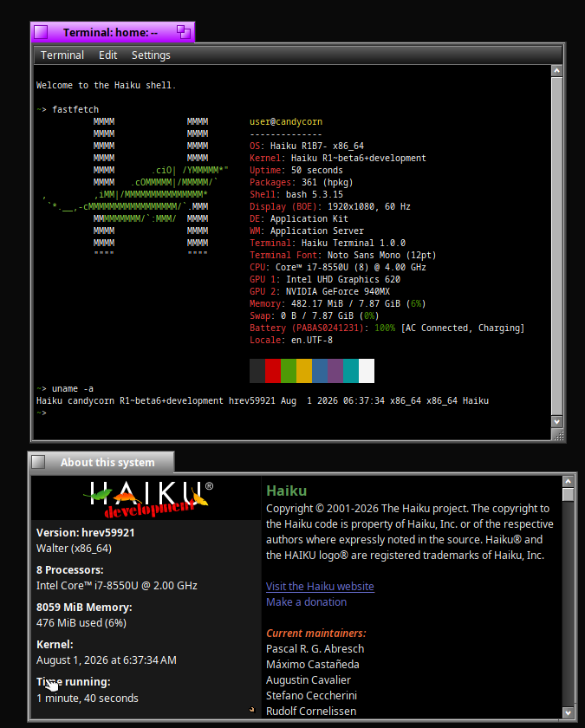Click the 'GPU 2: NVIDIA GeForce 940MX' line
The height and width of the screenshot is (728, 585).
320,291
